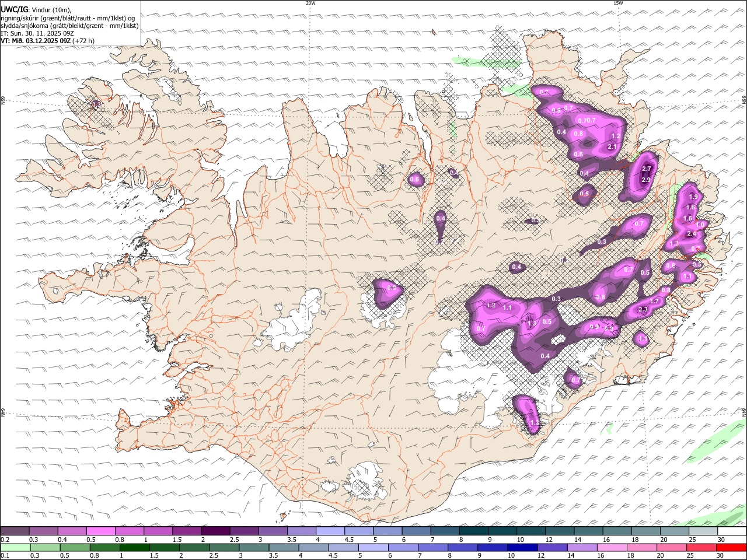Screen dimensions: 747x560
Task: Click the 2.7 precipitation value on the map
Action: [646, 169]
